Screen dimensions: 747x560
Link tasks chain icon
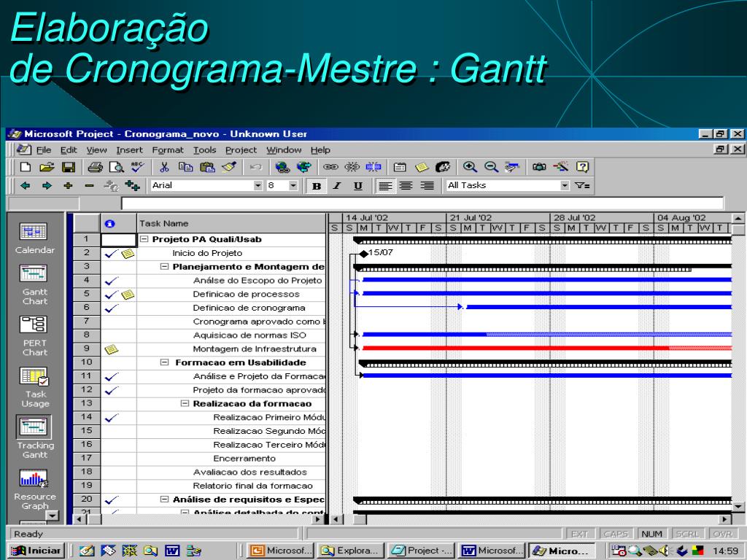coord(330,167)
